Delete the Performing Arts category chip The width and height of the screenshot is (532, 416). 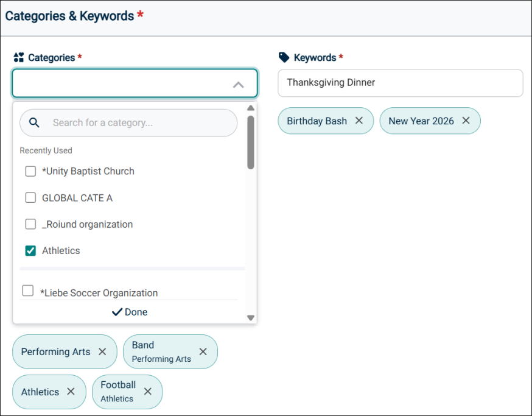click(x=102, y=351)
